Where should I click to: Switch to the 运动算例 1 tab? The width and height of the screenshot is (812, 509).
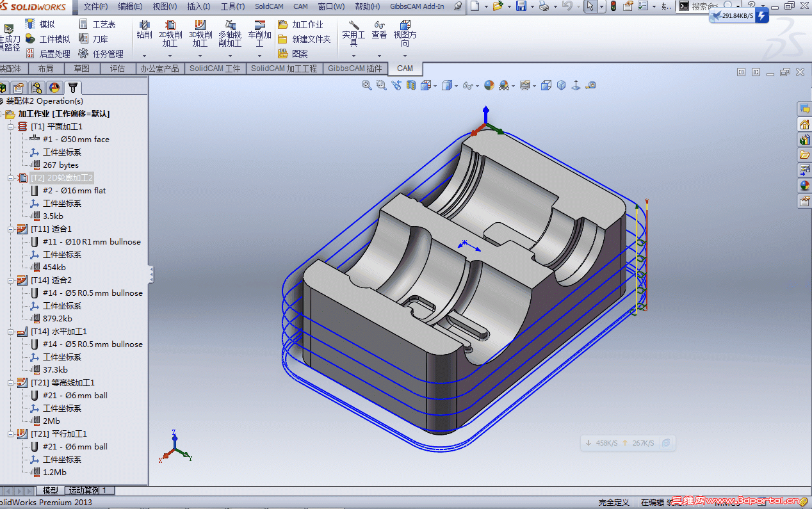(x=90, y=490)
